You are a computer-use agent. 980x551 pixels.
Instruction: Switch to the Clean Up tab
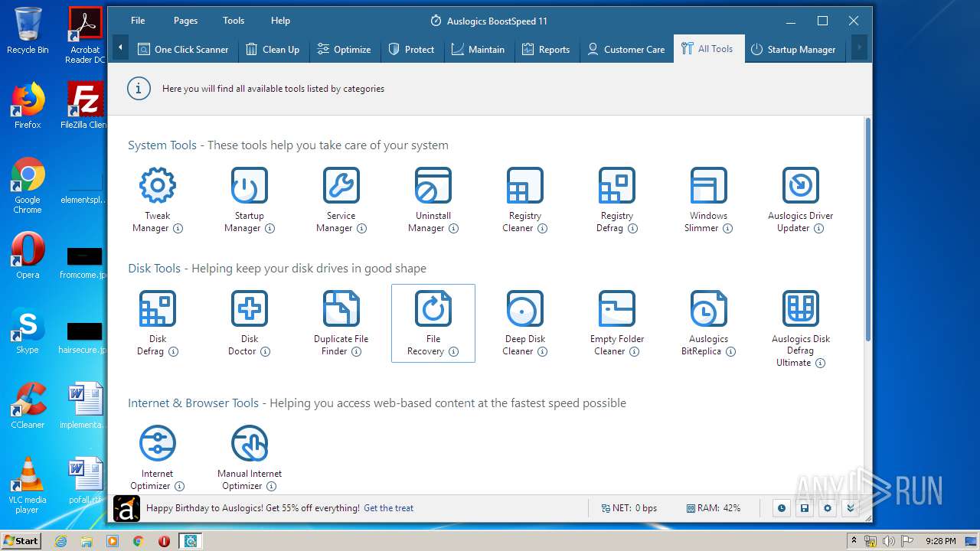[x=273, y=49]
